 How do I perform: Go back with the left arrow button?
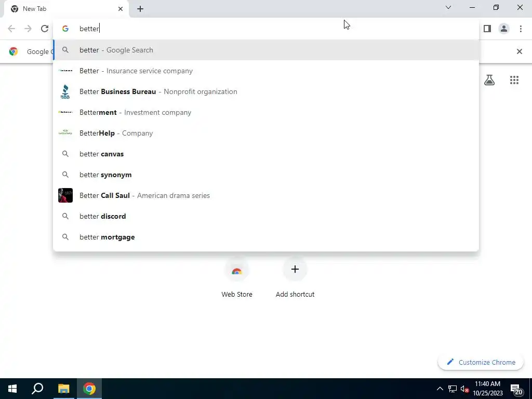click(x=11, y=29)
